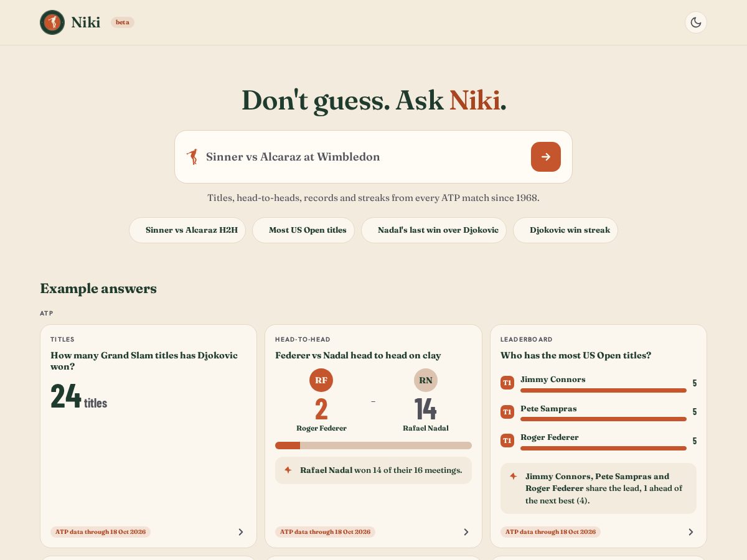The width and height of the screenshot is (747, 560).
Task: Open the beta badge
Action: pos(123,22)
